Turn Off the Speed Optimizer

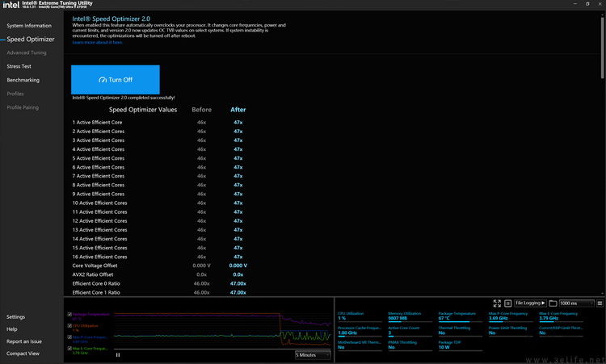point(116,80)
